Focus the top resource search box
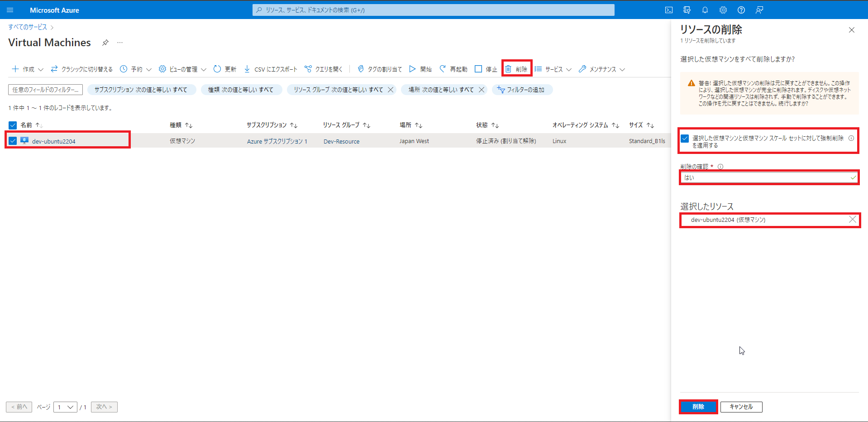868x422 pixels. pyautogui.click(x=434, y=10)
